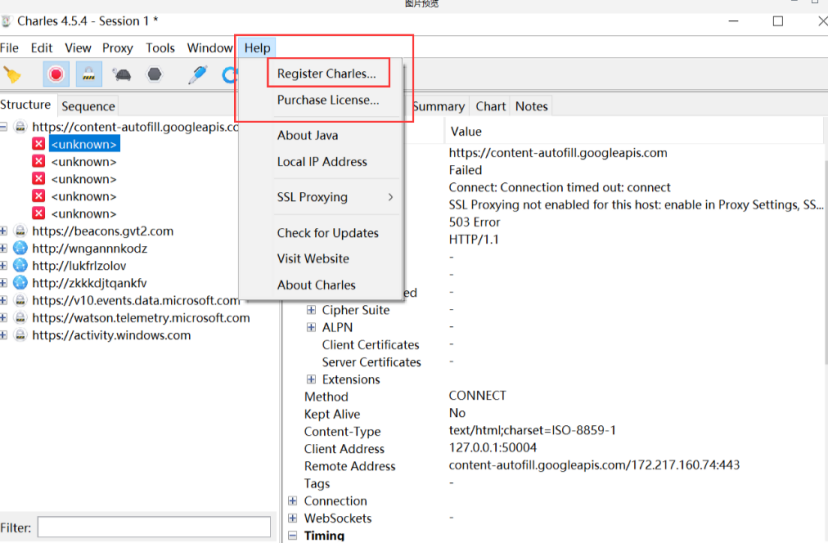This screenshot has width=828, height=543.
Task: Expand the zkkkdjtqankfv host node
Action: click(4, 283)
